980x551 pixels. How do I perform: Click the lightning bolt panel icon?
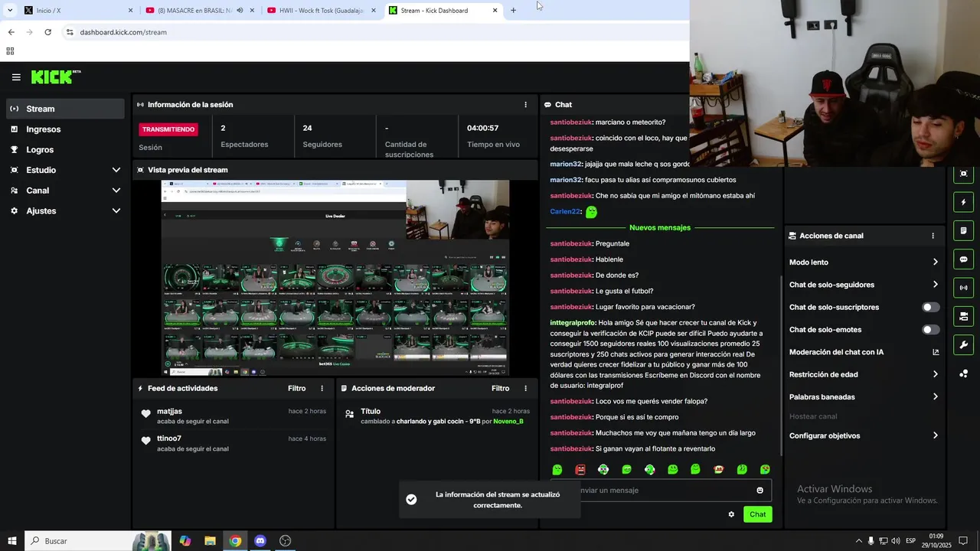pyautogui.click(x=963, y=203)
